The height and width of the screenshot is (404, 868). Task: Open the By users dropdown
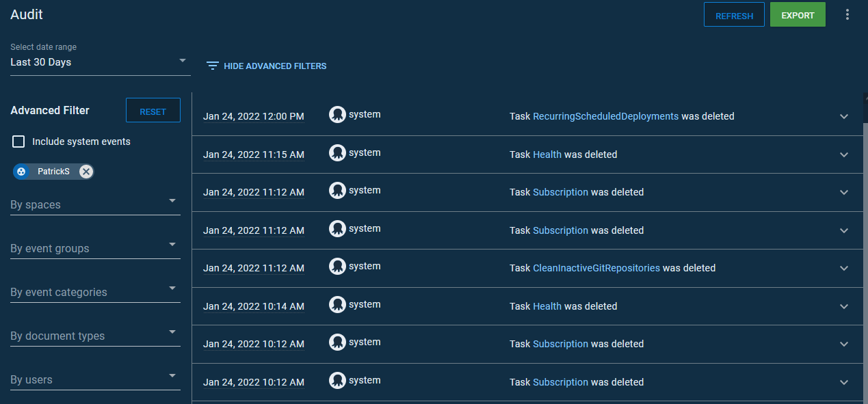coord(95,379)
